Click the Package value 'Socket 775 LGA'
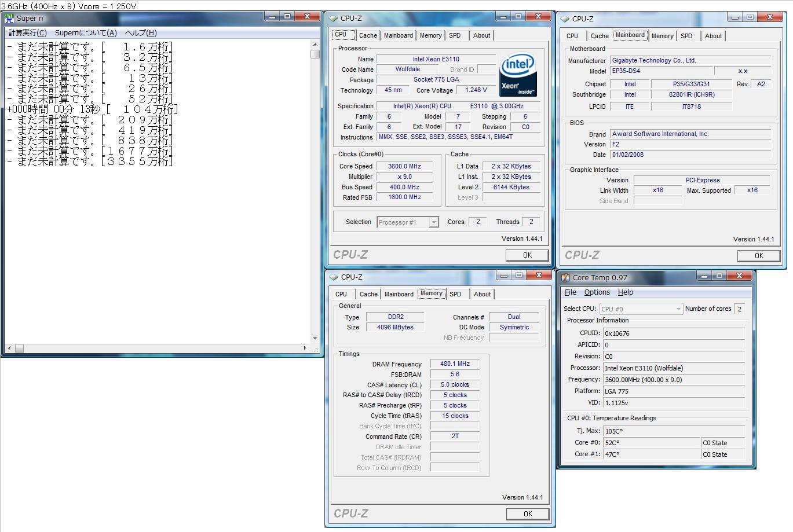This screenshot has height=532, width=793. point(436,80)
